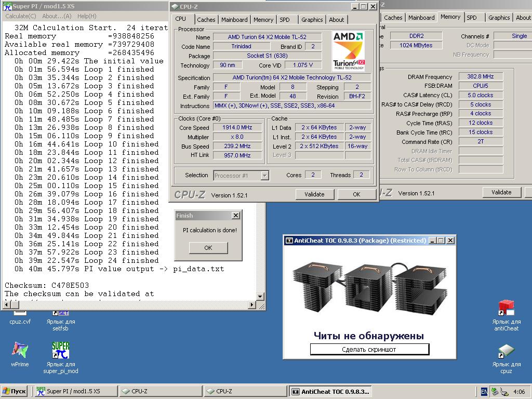Click OK in front CPU-Z window

coord(356,194)
